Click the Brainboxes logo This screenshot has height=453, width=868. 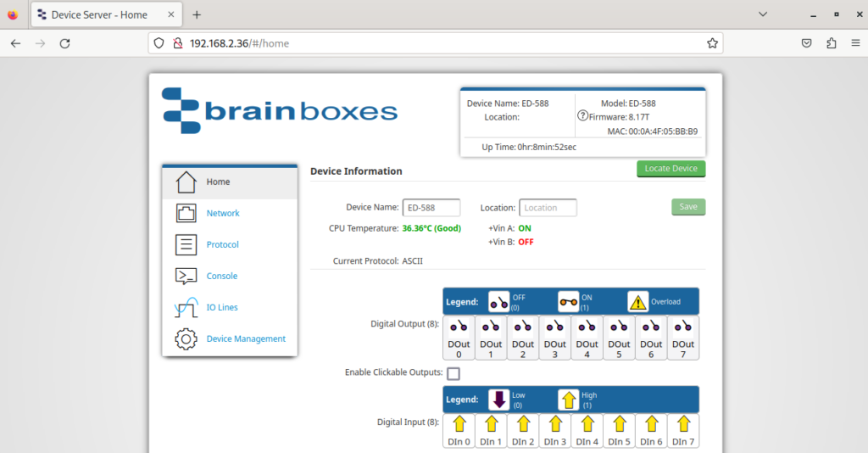click(280, 111)
